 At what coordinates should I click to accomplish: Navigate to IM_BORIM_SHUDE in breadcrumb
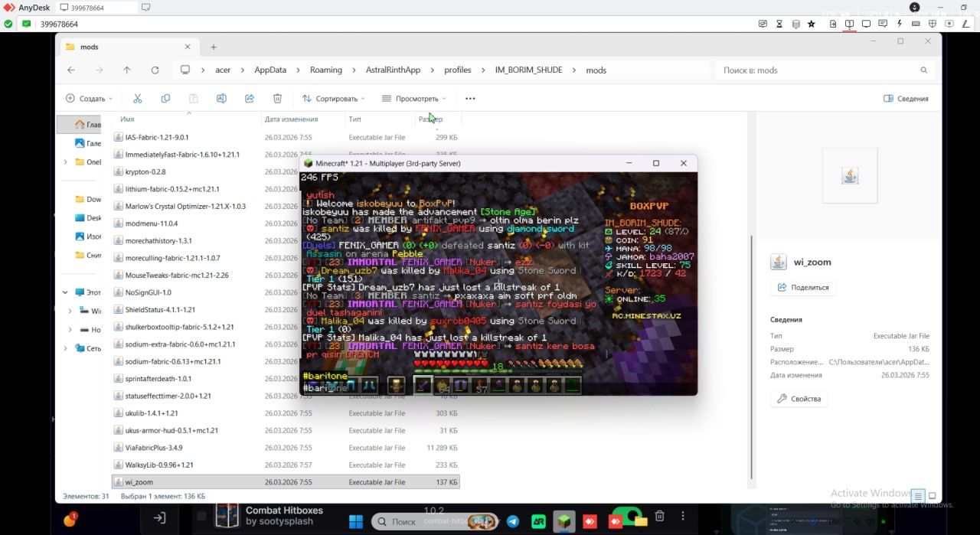pyautogui.click(x=529, y=70)
